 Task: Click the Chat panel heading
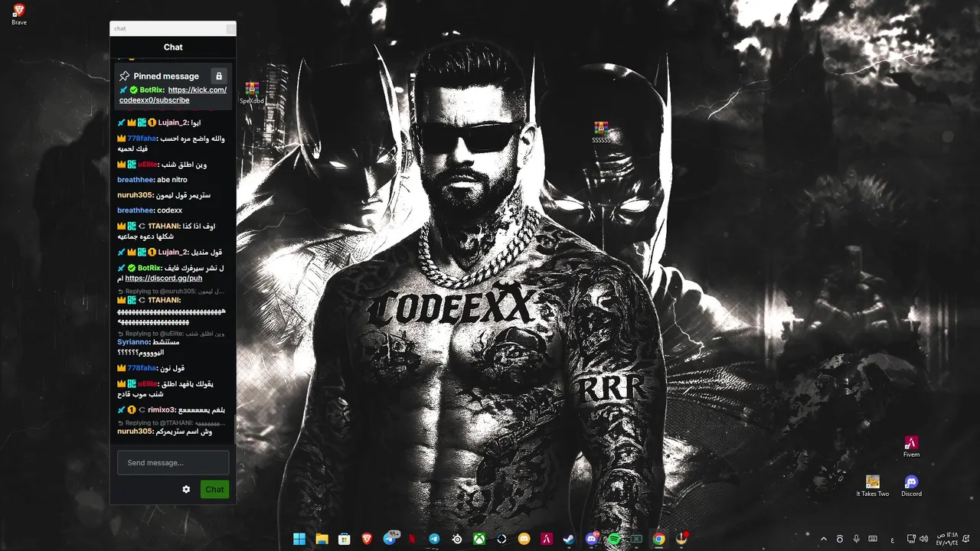coord(173,47)
